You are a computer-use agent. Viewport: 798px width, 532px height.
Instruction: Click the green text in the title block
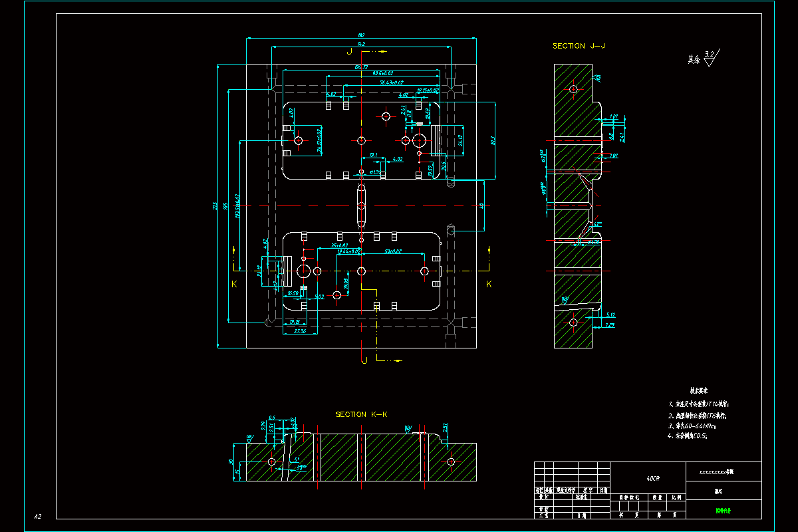tap(724, 511)
